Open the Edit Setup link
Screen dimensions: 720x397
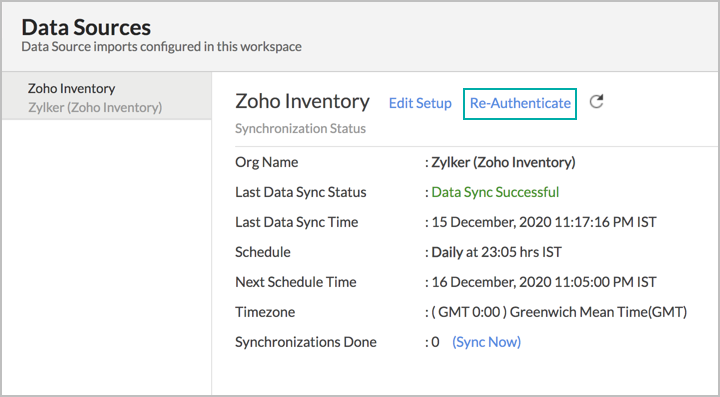420,103
